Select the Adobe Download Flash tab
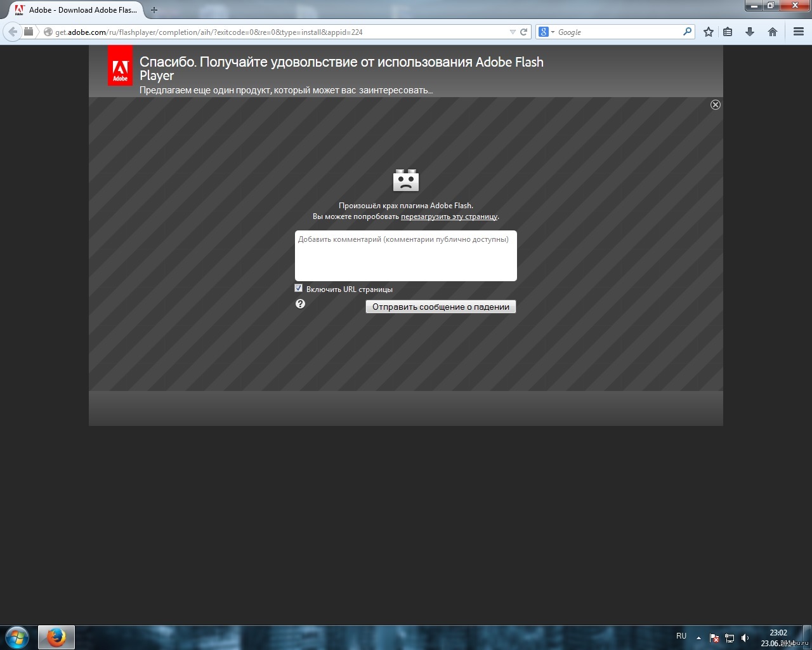This screenshot has width=812, height=650. (76, 10)
